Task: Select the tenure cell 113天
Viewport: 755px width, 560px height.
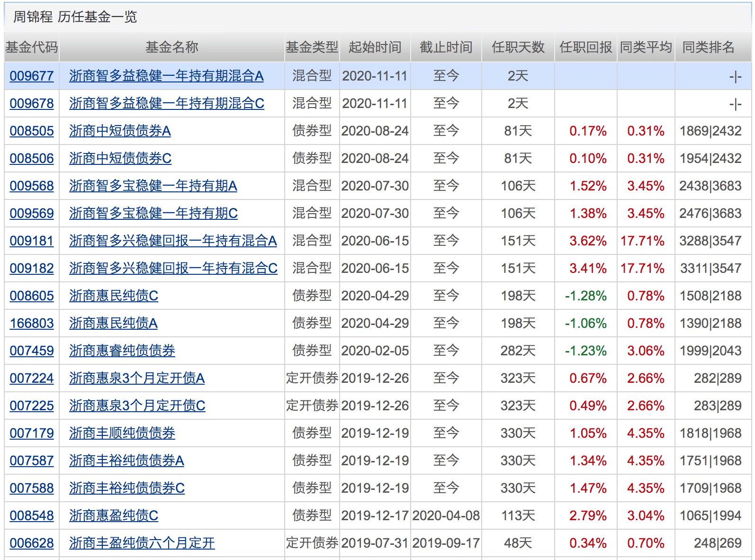Action: click(518, 515)
